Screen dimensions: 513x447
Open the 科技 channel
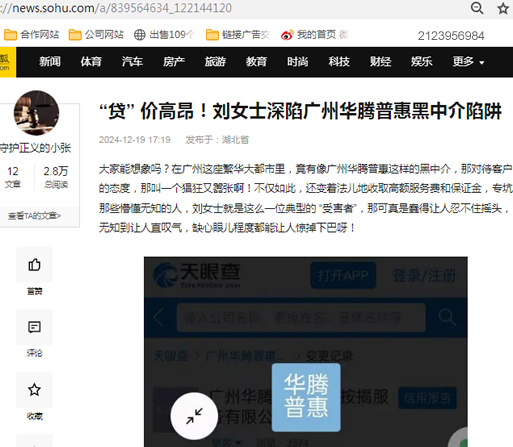[x=339, y=62]
